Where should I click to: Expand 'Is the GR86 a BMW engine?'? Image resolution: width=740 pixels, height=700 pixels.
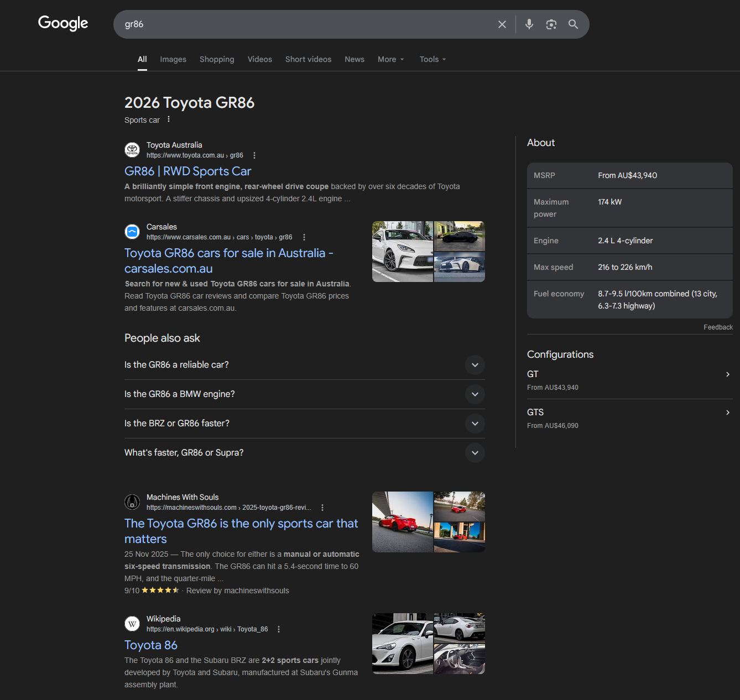click(x=305, y=394)
